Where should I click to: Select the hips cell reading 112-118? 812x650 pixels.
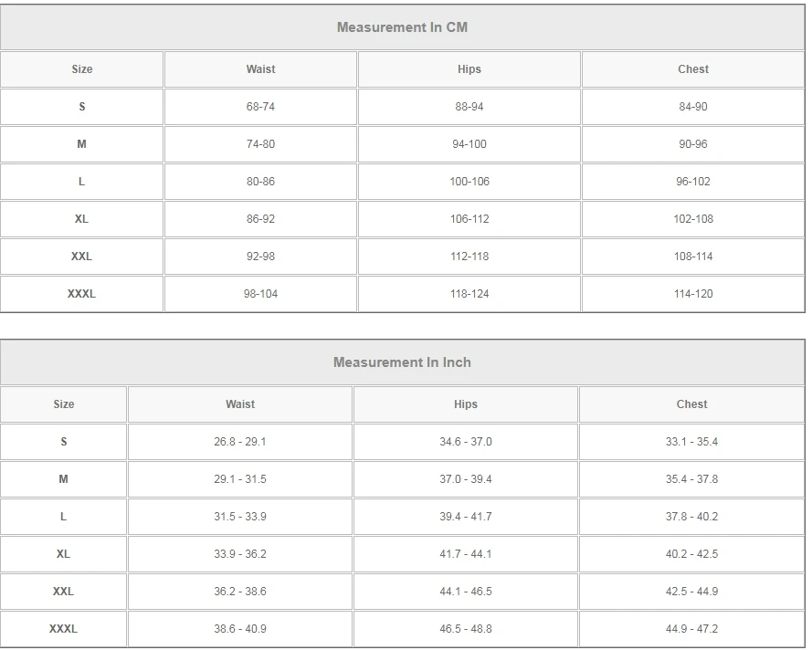point(469,257)
